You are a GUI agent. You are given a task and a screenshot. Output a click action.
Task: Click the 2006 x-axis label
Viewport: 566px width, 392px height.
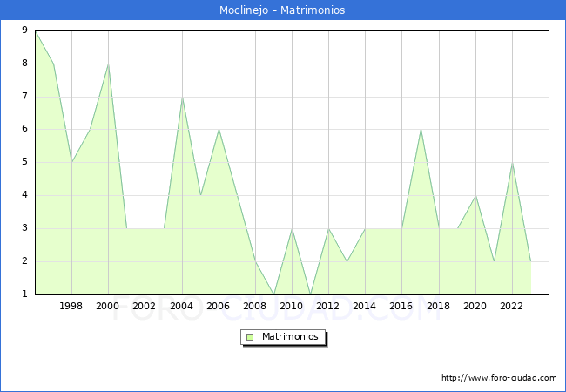218,306
